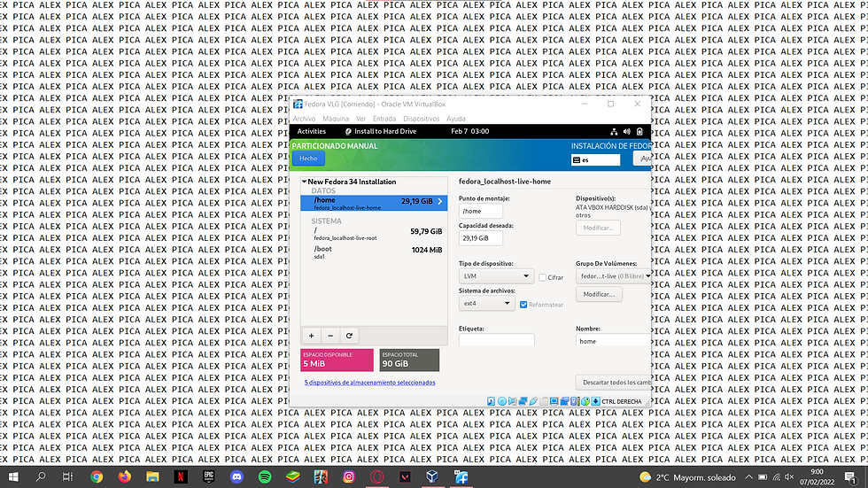Launch Netflix from the taskbar

(181, 477)
